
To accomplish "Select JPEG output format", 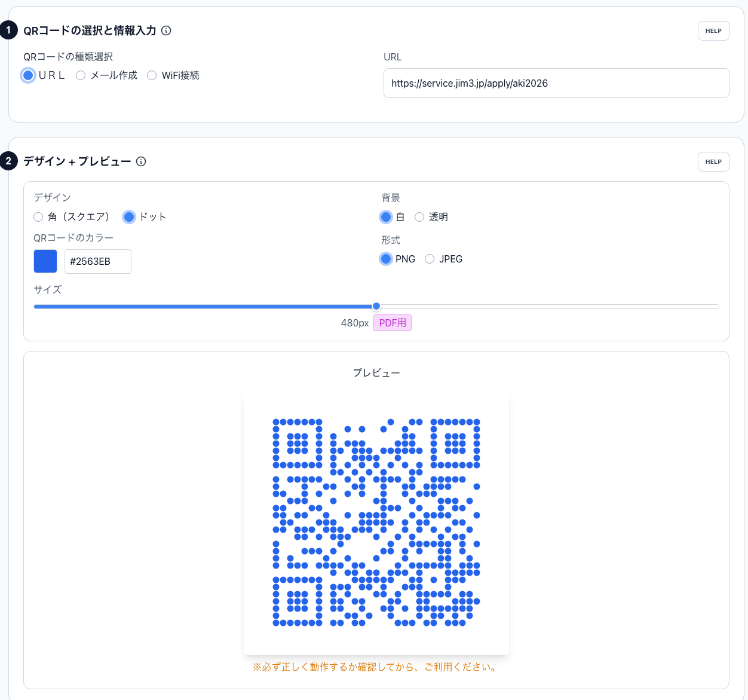I will (430, 259).
